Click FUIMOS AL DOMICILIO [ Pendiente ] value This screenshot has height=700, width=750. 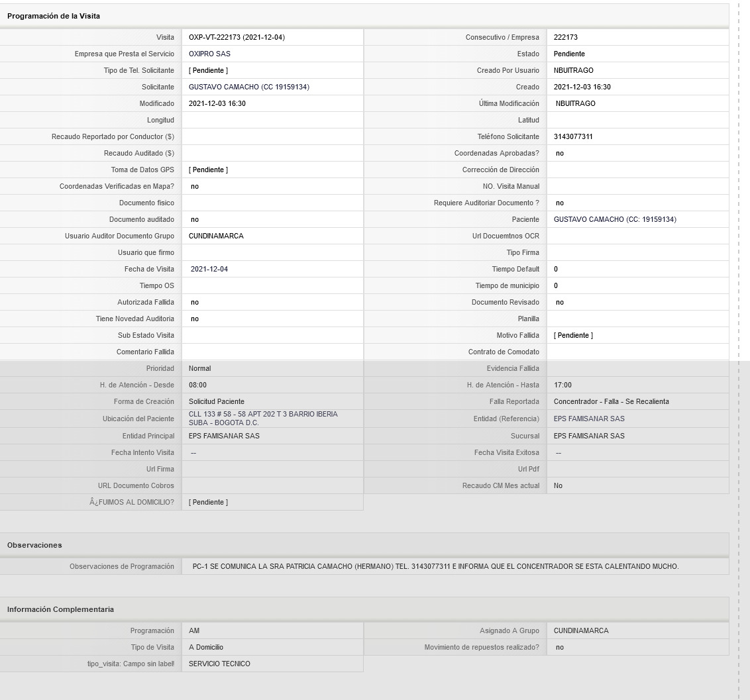coord(208,503)
